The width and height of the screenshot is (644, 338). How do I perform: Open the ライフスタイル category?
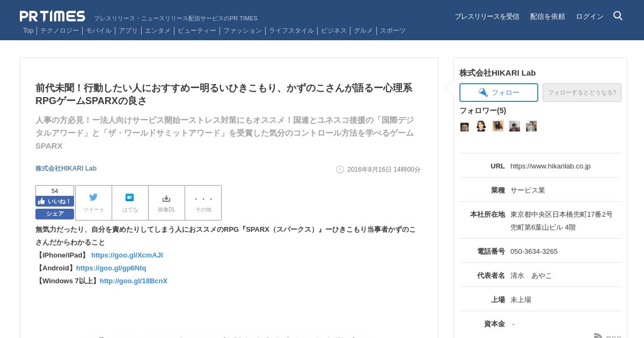click(x=291, y=31)
